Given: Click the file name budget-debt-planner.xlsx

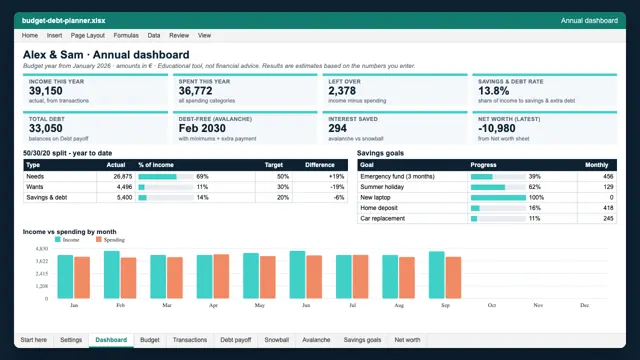Looking at the screenshot, I should pos(64,20).
